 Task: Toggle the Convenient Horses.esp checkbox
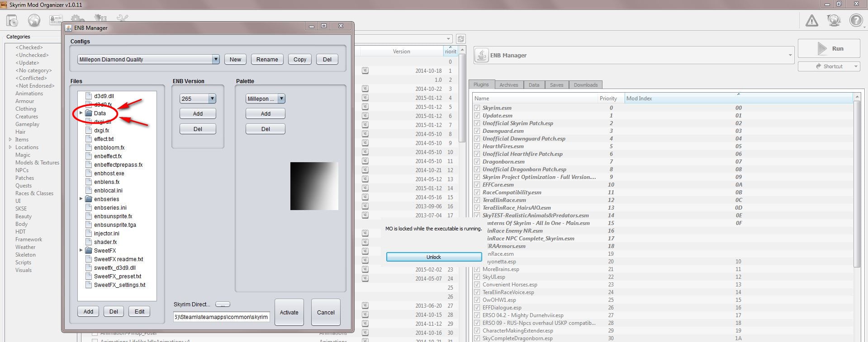(x=477, y=285)
